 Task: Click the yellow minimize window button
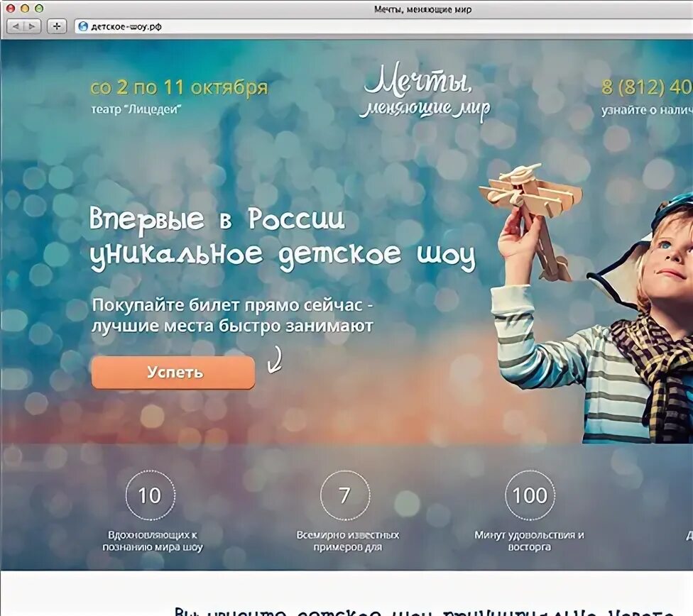[x=25, y=8]
